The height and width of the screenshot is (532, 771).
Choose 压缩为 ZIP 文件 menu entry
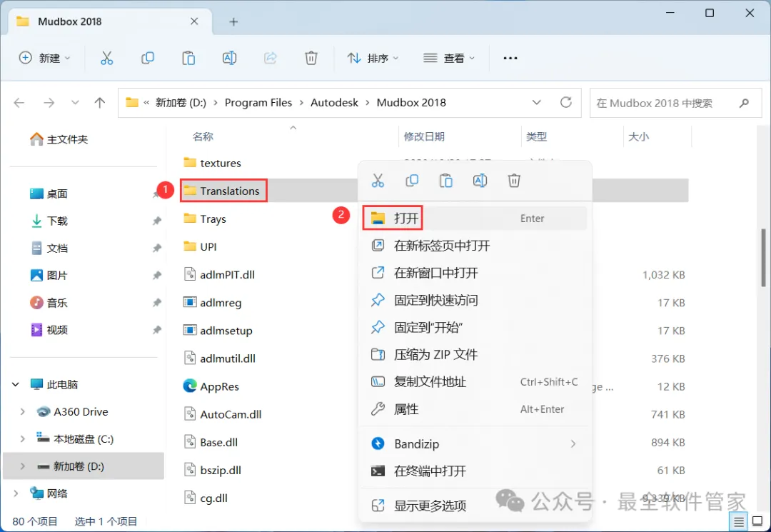tap(475, 354)
